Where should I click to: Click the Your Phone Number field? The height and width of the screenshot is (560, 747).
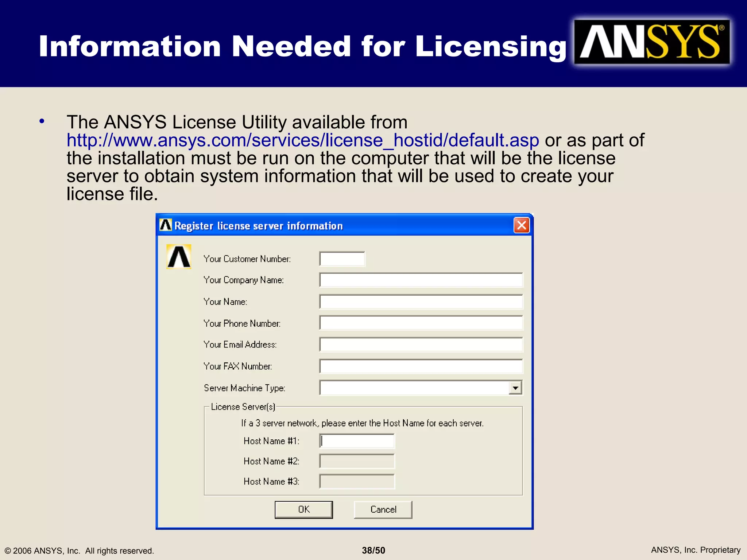421,323
